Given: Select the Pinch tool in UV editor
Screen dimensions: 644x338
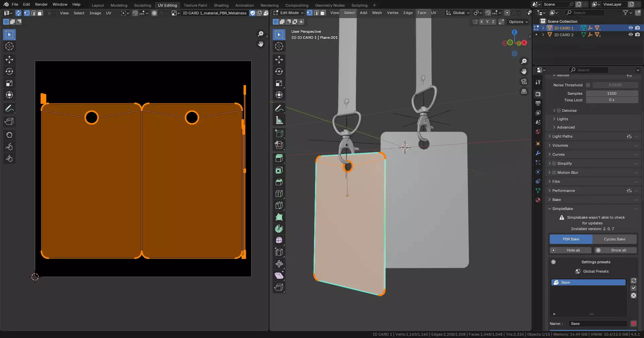Looking at the screenshot, I should click(9, 158).
